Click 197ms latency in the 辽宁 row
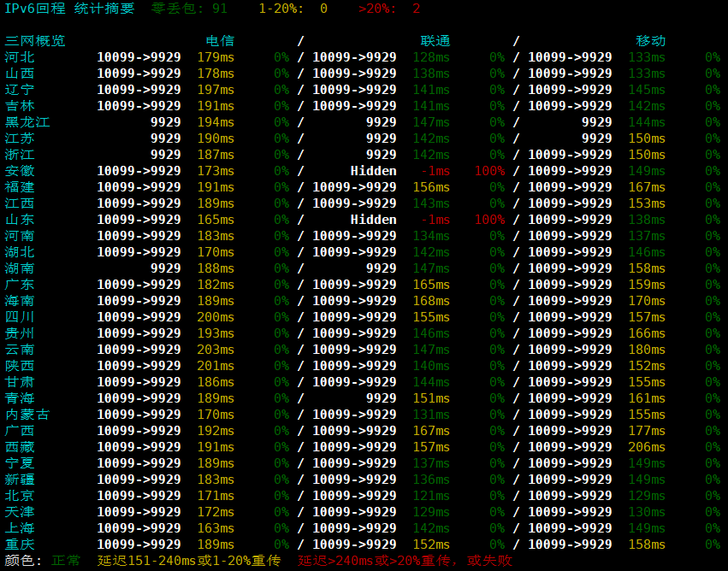 point(216,90)
